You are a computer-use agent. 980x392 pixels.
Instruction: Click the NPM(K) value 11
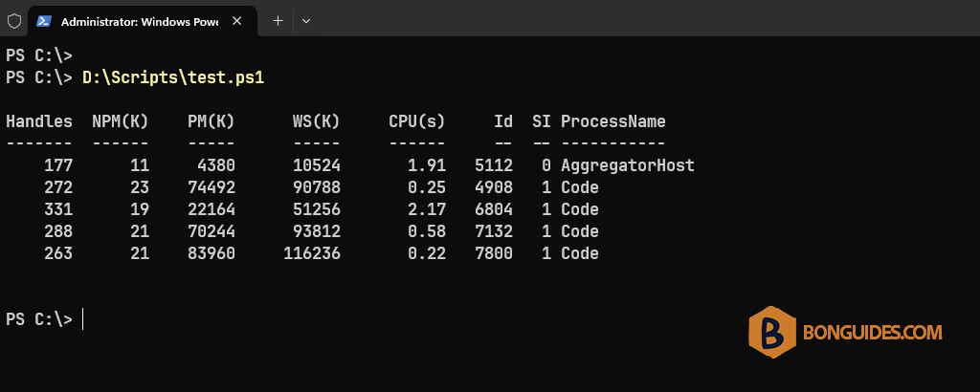click(x=140, y=165)
